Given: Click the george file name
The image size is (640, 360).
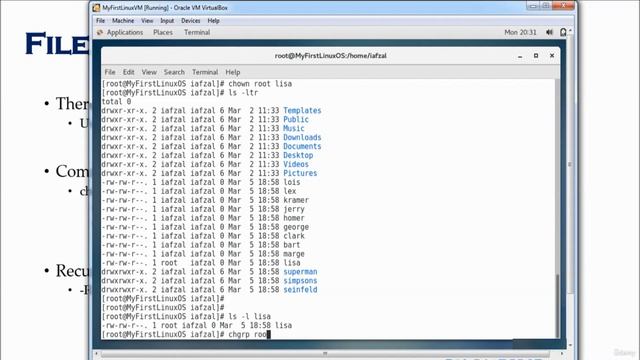Looking at the screenshot, I should 296,227.
